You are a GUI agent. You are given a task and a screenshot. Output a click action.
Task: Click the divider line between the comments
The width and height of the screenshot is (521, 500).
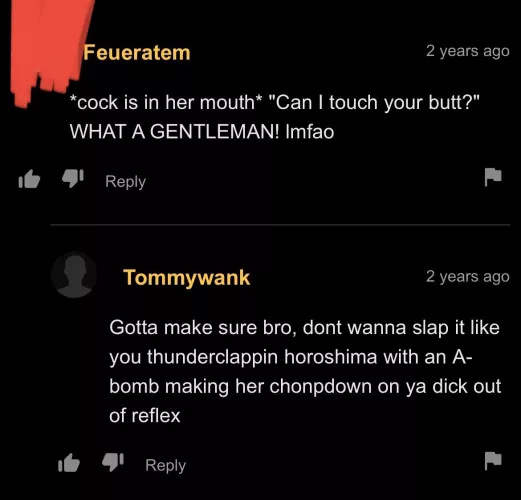[280, 225]
